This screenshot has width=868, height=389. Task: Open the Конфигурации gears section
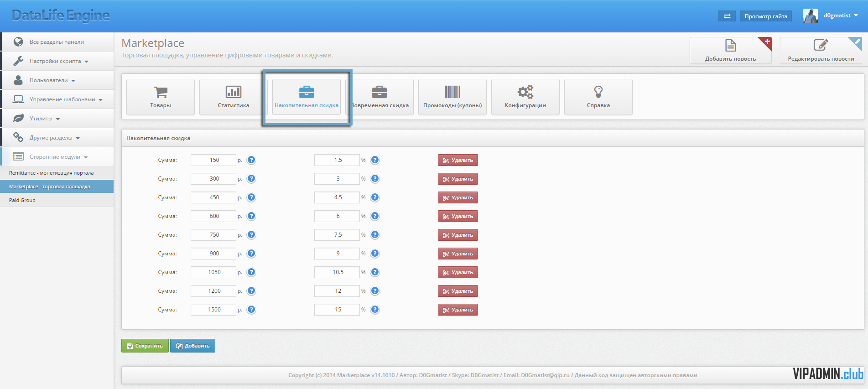coord(525,97)
